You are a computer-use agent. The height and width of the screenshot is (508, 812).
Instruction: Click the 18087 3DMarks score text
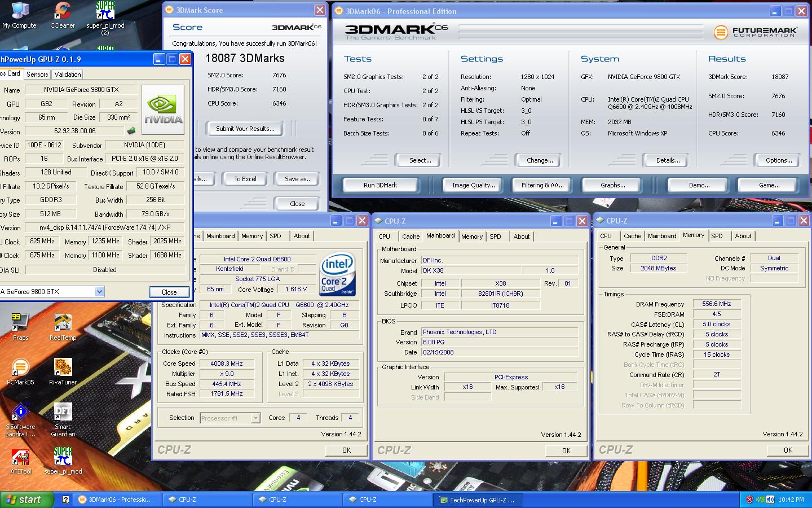coord(245,58)
